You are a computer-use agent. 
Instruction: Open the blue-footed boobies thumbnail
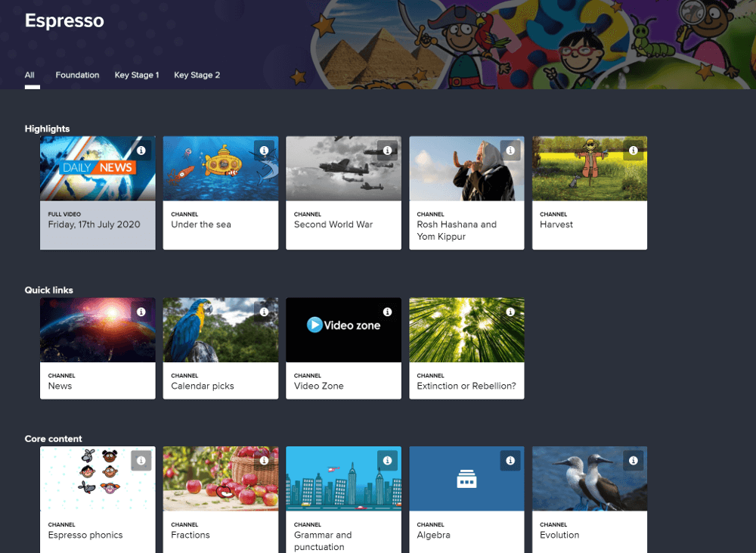(x=590, y=479)
